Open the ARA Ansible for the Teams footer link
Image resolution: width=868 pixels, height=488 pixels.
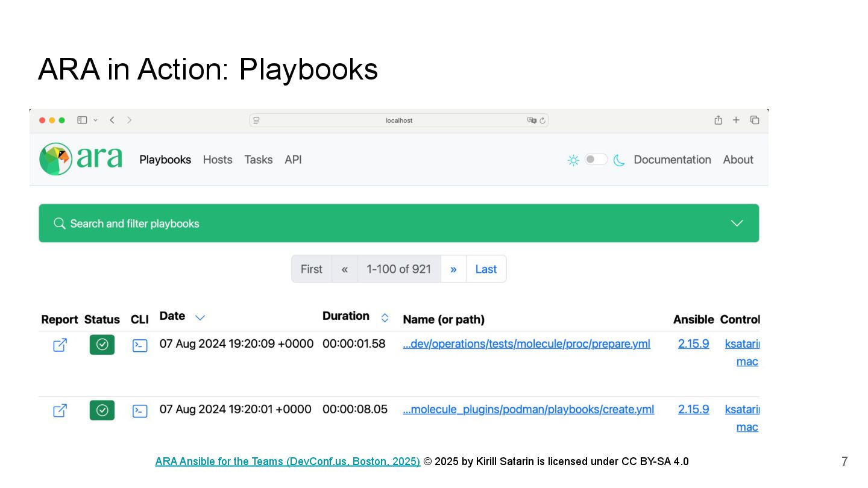point(288,461)
